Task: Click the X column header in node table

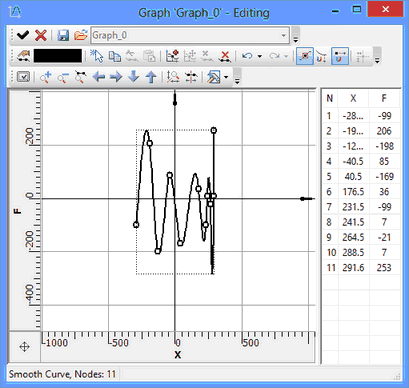Action: pos(353,98)
